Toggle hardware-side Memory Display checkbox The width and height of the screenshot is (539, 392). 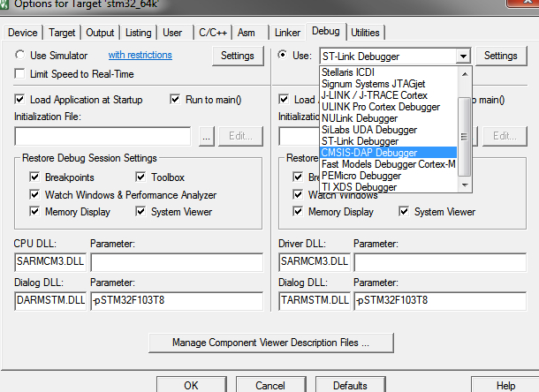(298, 212)
